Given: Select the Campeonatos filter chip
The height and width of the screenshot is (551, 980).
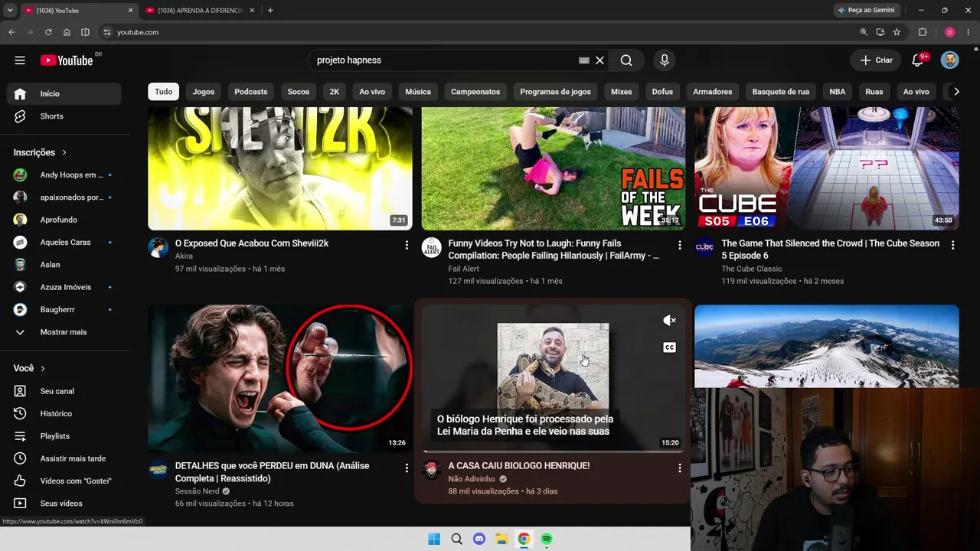Looking at the screenshot, I should tap(475, 92).
